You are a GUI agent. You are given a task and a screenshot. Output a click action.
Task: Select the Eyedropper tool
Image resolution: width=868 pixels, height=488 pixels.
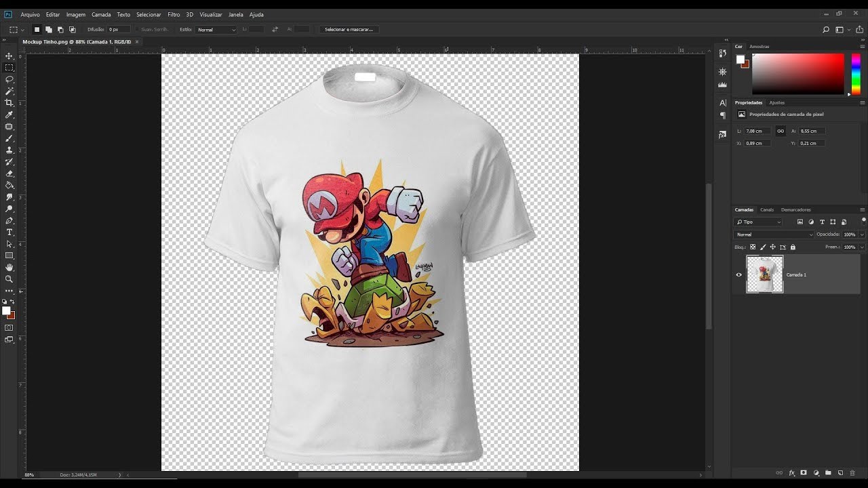(9, 115)
